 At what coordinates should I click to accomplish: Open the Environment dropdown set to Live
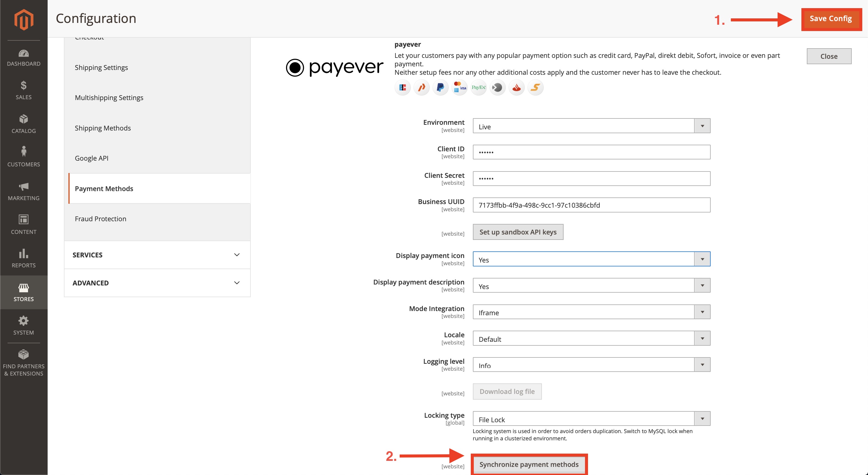(591, 126)
